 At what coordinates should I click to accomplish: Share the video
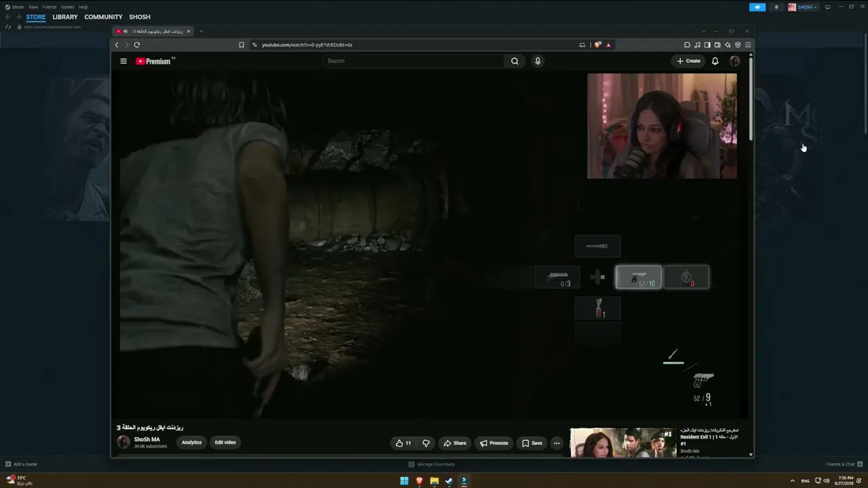[454, 443]
